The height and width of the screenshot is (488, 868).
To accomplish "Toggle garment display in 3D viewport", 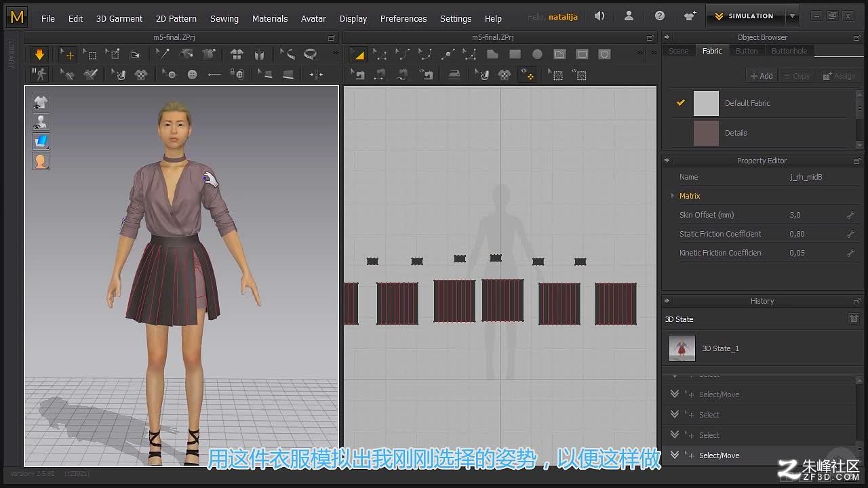I will click(x=41, y=102).
